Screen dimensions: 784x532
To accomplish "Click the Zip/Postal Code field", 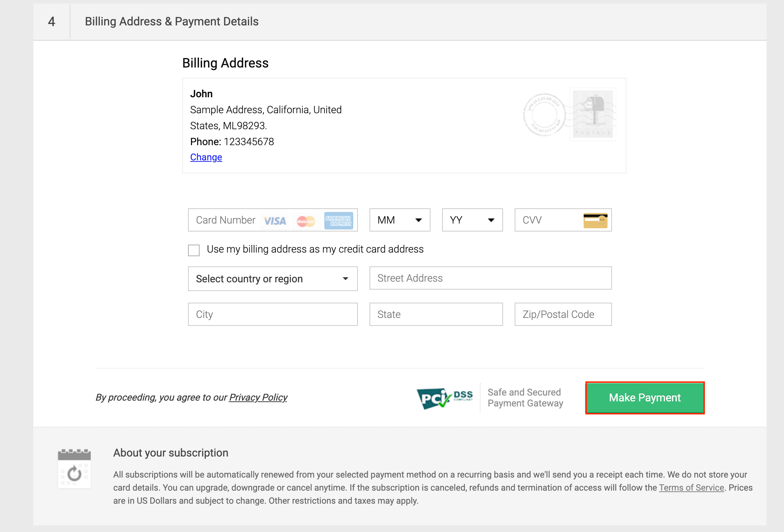I will 563,314.
